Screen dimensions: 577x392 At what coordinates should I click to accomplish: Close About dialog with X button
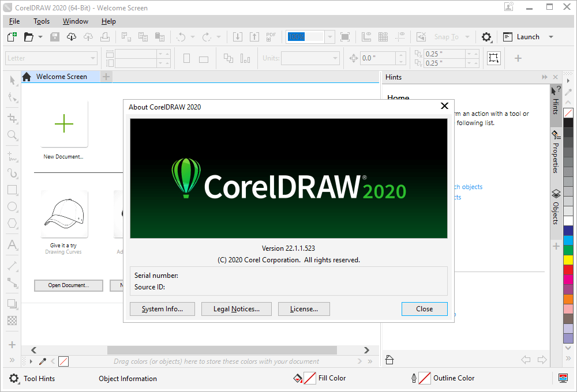pyautogui.click(x=444, y=106)
